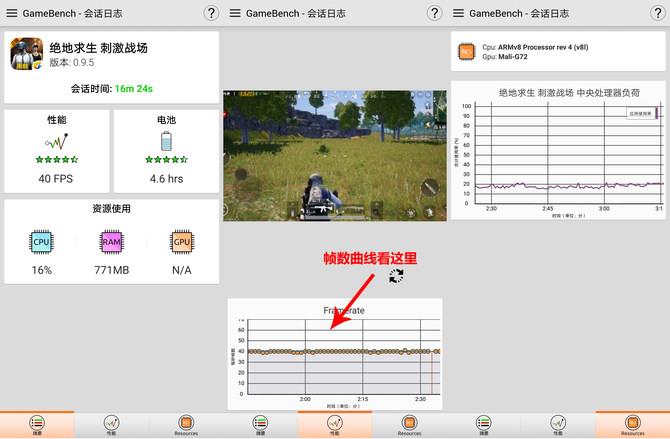The image size is (670, 439).
Task: Click the 771MB RAM value
Action: [112, 270]
